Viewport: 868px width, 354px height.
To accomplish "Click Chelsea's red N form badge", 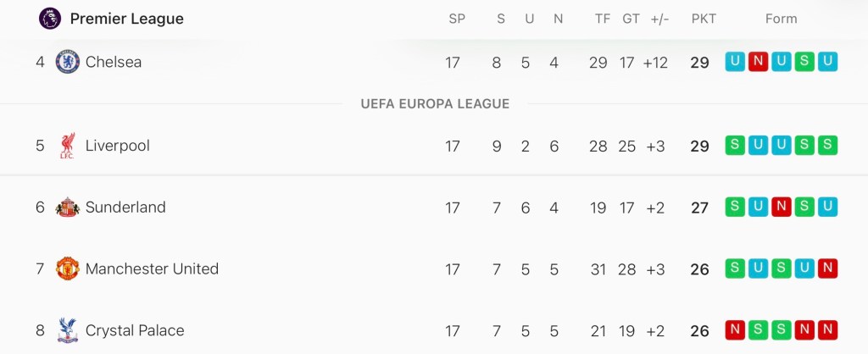I will 759,62.
